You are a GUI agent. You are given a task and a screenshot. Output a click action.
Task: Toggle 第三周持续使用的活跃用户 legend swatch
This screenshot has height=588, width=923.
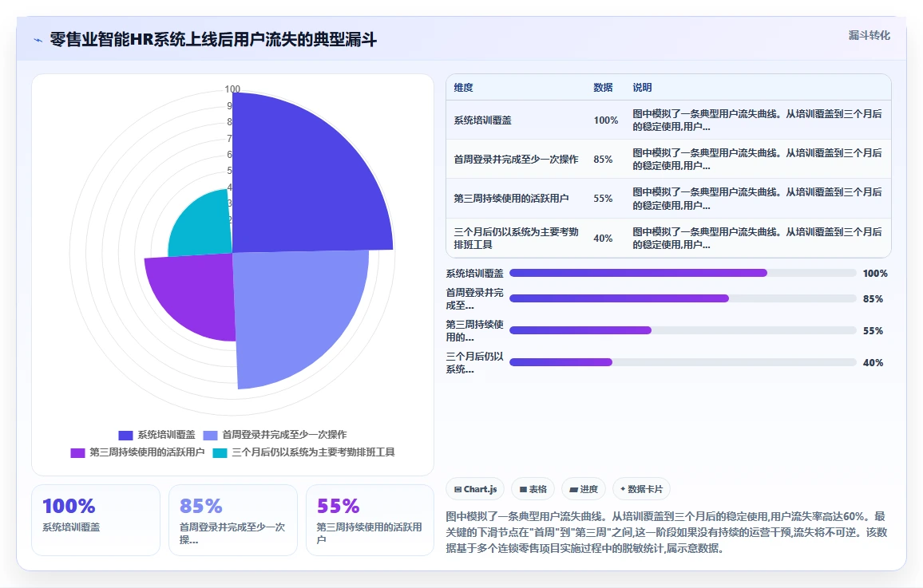pos(77,452)
